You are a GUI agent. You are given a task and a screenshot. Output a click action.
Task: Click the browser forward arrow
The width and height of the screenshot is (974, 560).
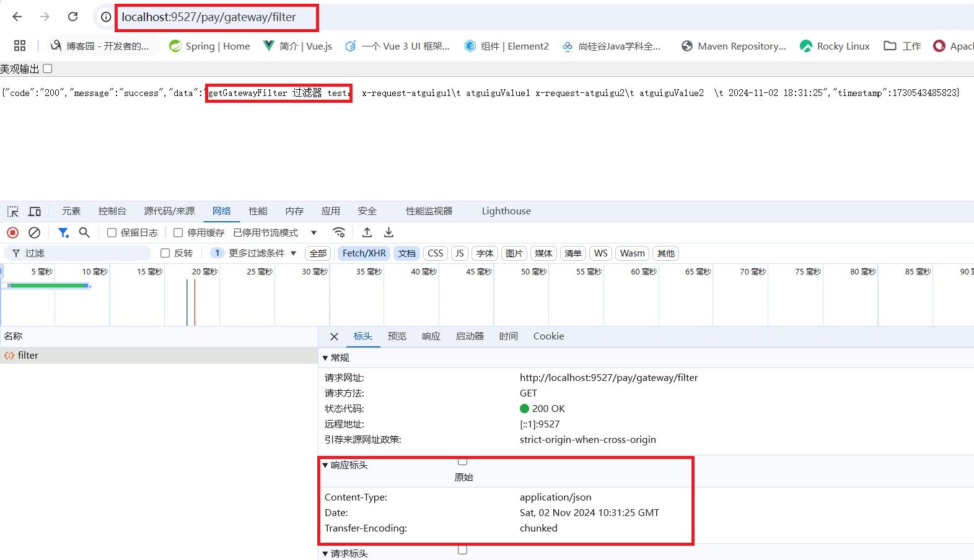[x=45, y=17]
